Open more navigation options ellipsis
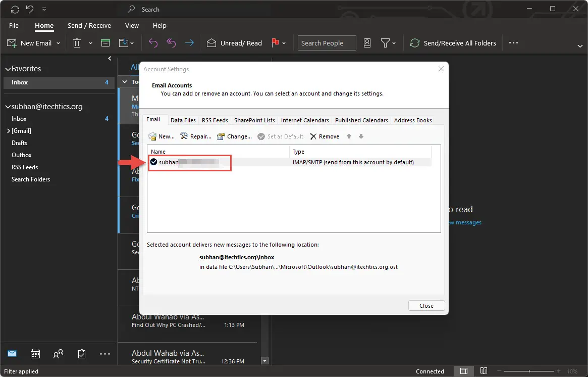The width and height of the screenshot is (588, 377). pyautogui.click(x=105, y=353)
